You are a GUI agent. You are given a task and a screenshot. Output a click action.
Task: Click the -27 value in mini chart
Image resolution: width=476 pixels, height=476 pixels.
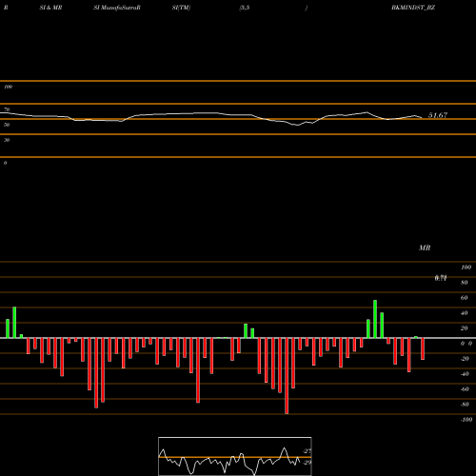tap(307, 451)
